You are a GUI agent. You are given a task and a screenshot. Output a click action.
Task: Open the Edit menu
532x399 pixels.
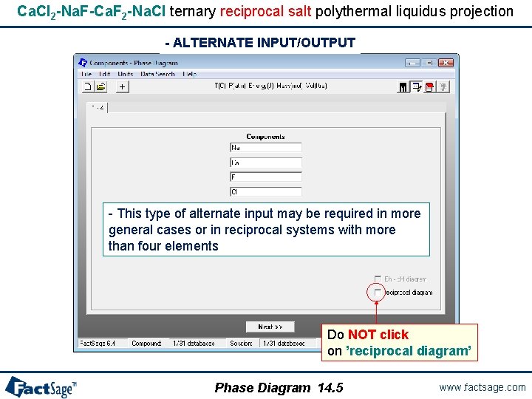[104, 74]
